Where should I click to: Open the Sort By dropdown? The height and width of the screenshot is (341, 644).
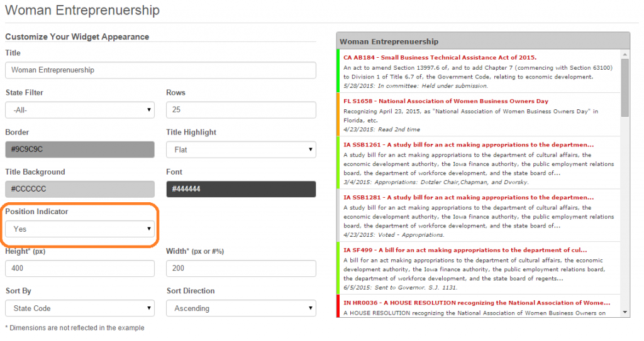79,308
